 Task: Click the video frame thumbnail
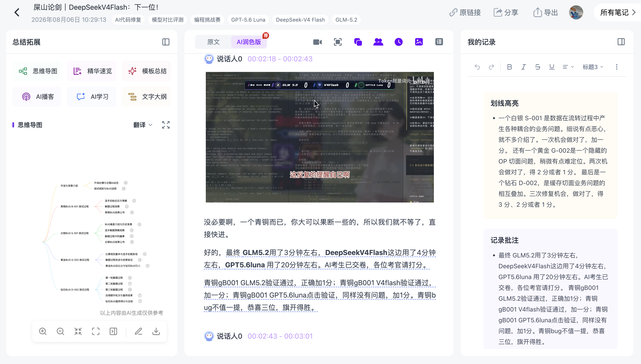pyautogui.click(x=320, y=137)
